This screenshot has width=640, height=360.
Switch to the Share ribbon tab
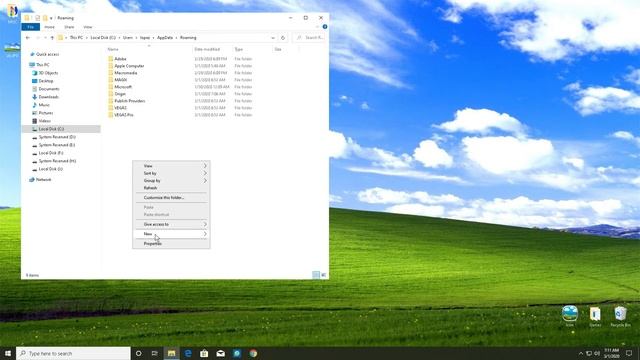pos(69,27)
